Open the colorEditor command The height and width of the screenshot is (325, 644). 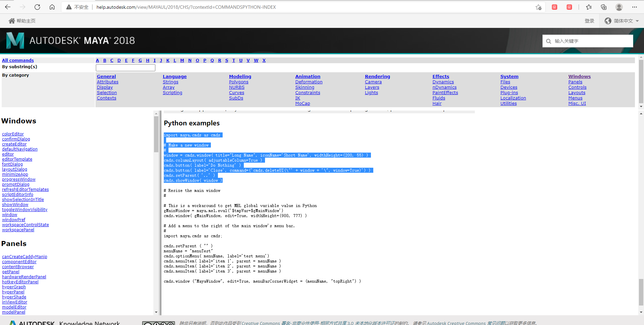coord(13,134)
